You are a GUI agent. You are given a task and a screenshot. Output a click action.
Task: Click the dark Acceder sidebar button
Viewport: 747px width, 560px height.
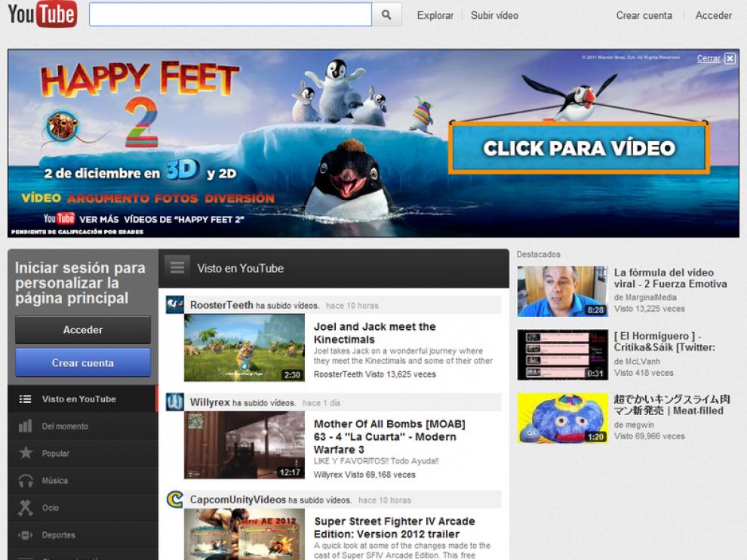83,330
